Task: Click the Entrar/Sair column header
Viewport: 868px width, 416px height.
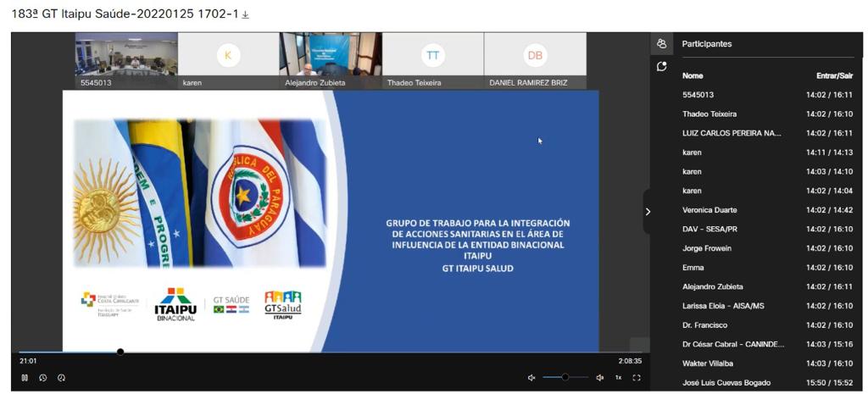Action: [834, 75]
